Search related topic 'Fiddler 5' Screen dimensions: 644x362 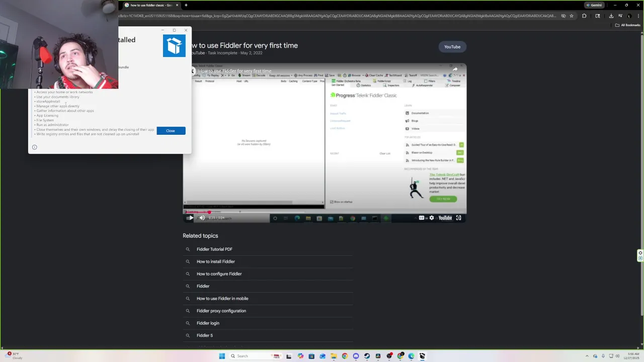(205, 335)
